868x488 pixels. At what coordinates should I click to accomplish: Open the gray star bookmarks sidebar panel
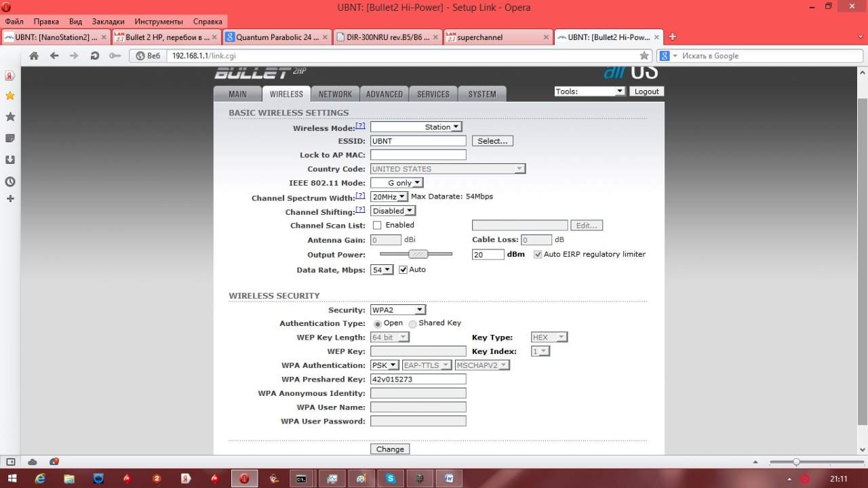10,117
